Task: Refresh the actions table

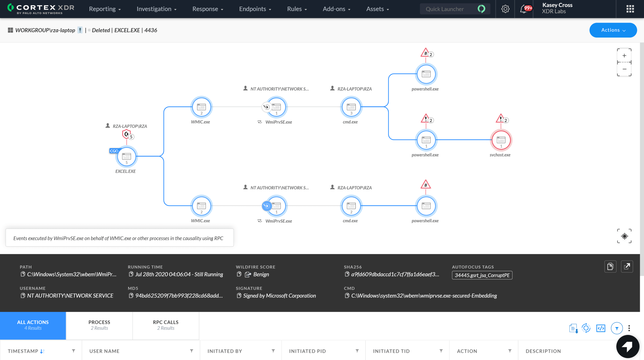Action: pos(586,328)
